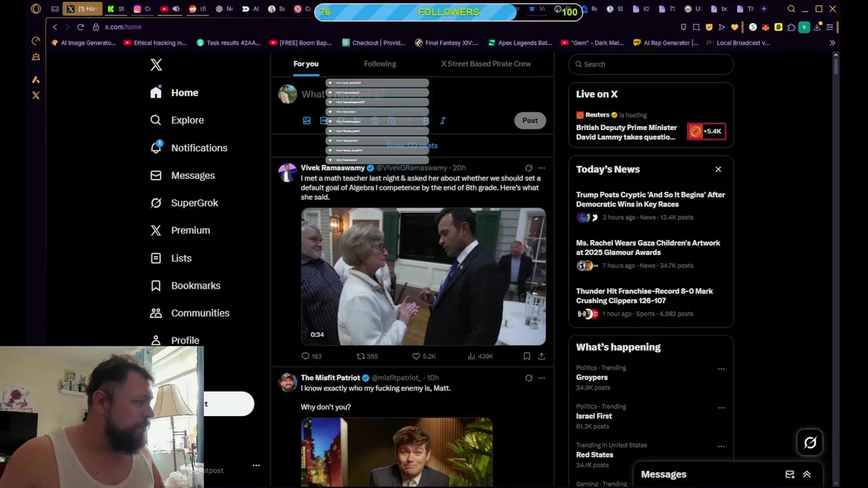Open more options on Misfit Patriot post
Image resolution: width=868 pixels, height=488 pixels.
(x=541, y=378)
